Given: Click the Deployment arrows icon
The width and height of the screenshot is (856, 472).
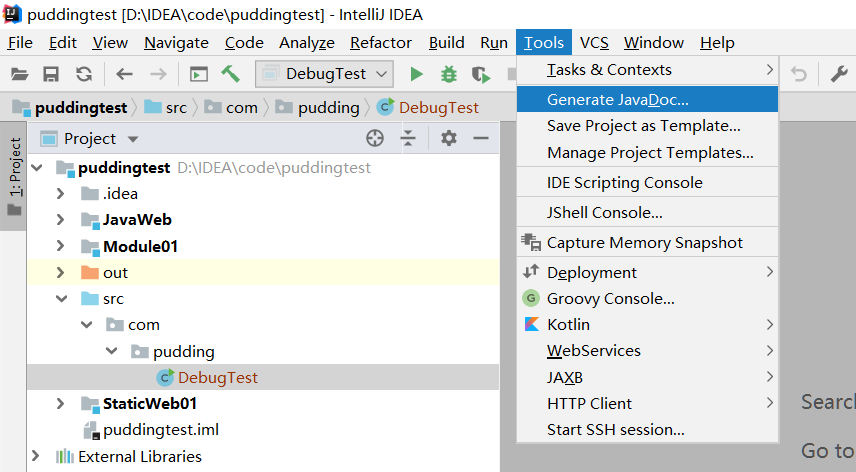Looking at the screenshot, I should click(x=531, y=271).
